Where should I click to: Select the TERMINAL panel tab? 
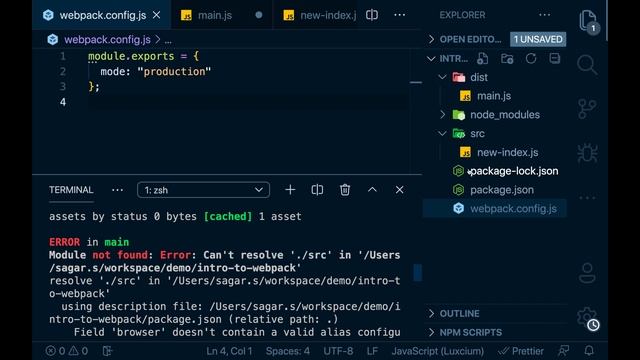(x=71, y=190)
